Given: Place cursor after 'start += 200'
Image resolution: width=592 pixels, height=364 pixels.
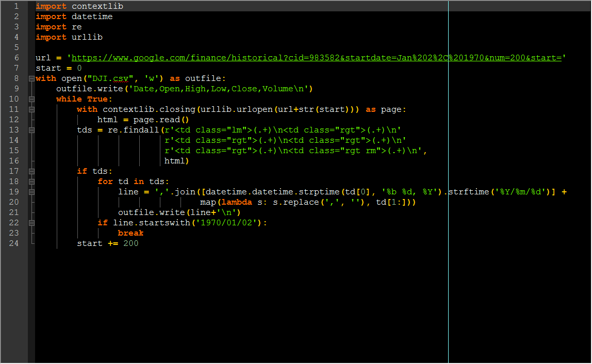Looking at the screenshot, I should 139,243.
